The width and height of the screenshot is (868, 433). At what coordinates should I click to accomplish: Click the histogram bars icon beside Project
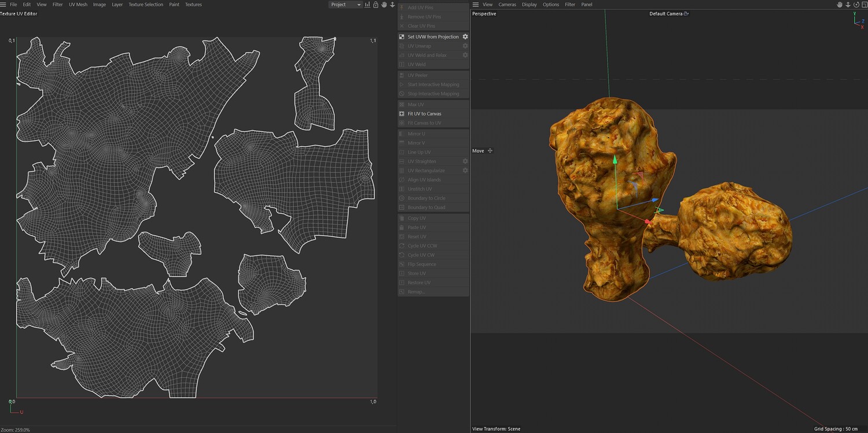pos(367,5)
